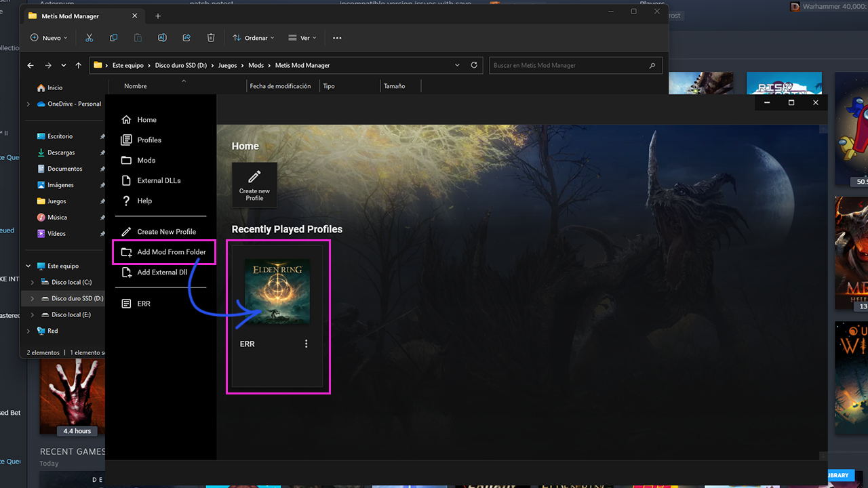The height and width of the screenshot is (488, 868).
Task: Expand OneDrive - Personal in the navigation pane
Action: (28, 104)
